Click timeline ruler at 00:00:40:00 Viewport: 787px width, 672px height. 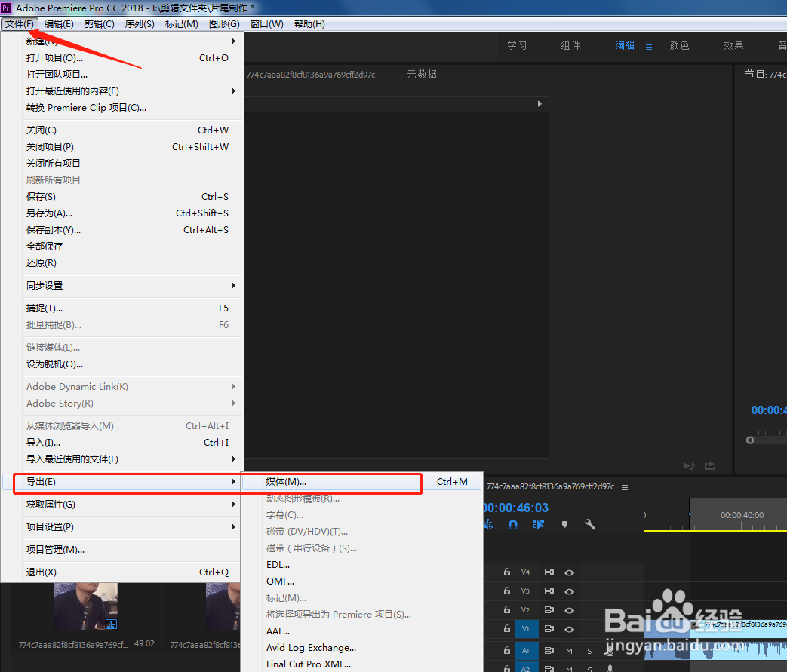[742, 515]
